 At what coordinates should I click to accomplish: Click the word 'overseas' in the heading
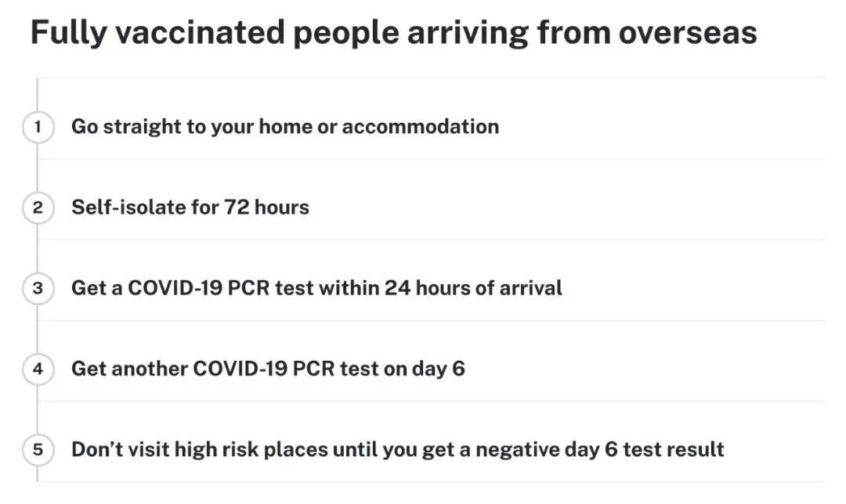(688, 33)
